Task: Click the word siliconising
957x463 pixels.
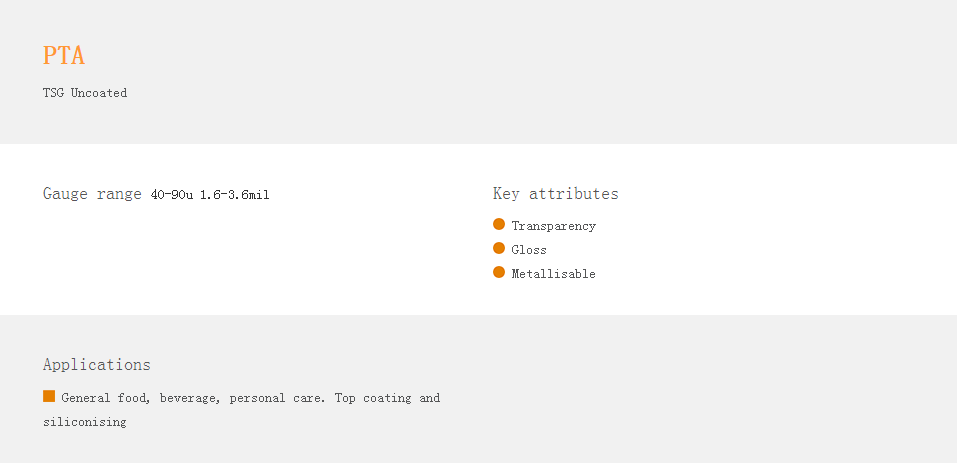Action: (85, 422)
